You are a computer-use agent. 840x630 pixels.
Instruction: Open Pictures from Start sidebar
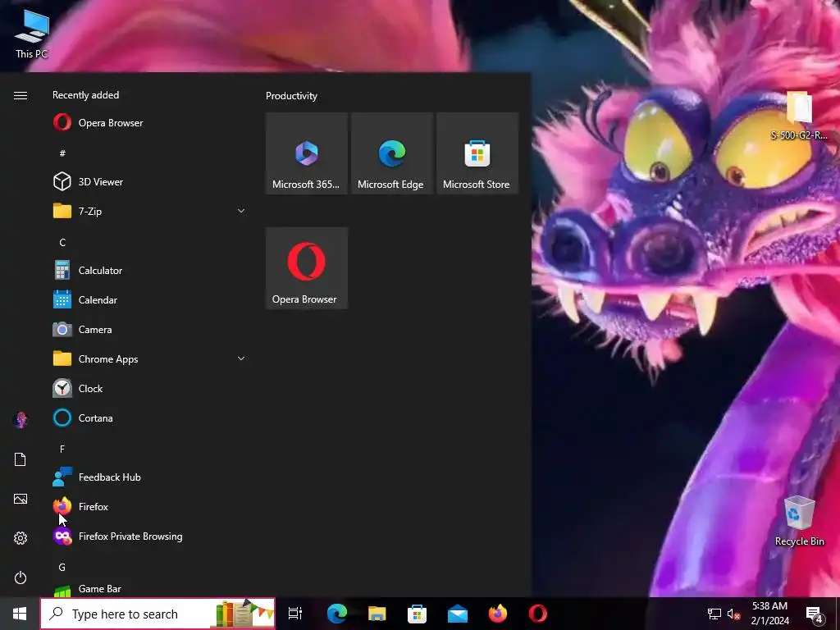[21, 499]
